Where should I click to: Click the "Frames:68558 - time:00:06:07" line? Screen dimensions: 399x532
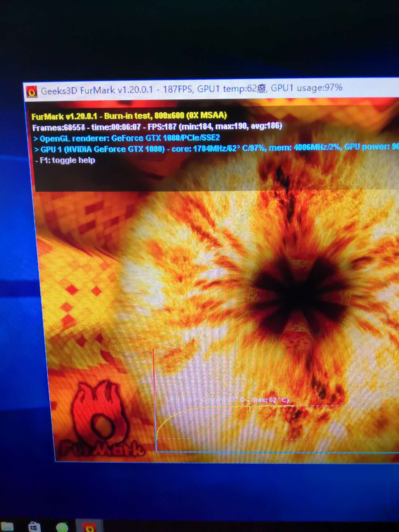(157, 127)
